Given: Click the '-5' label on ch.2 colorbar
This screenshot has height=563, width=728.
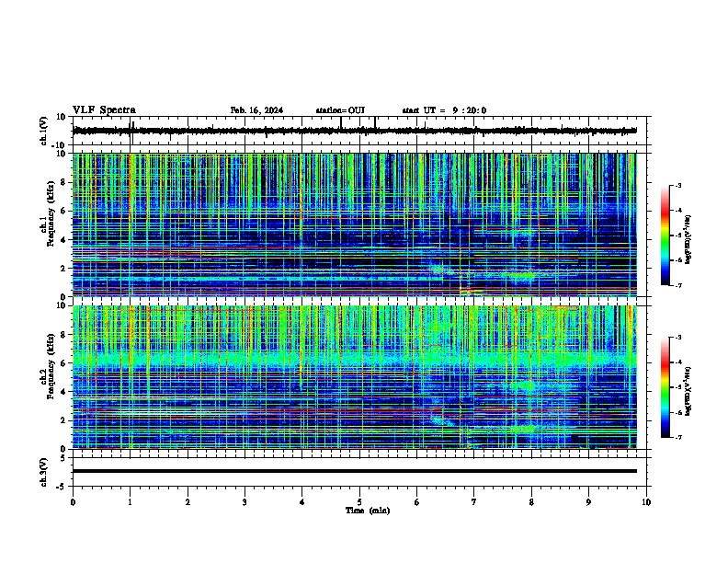Looking at the screenshot, I should [x=677, y=387].
